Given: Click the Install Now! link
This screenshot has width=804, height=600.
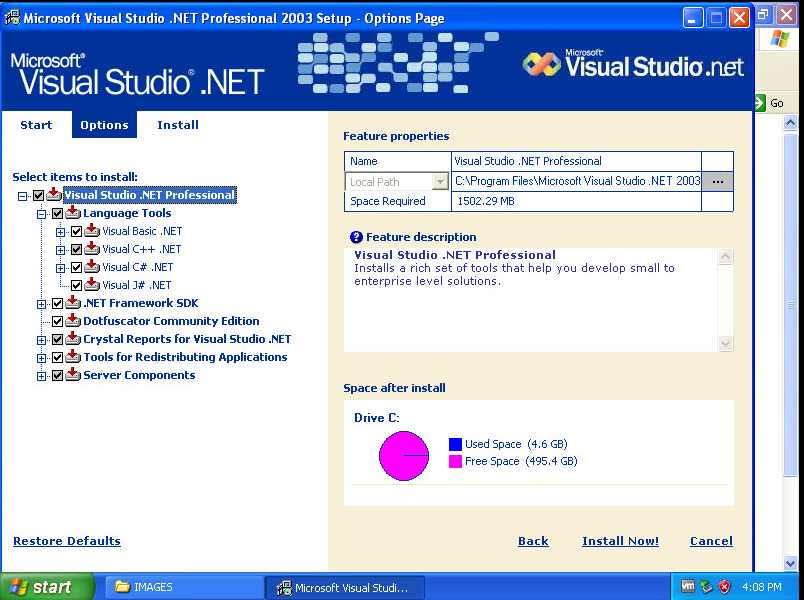Looking at the screenshot, I should (x=620, y=541).
